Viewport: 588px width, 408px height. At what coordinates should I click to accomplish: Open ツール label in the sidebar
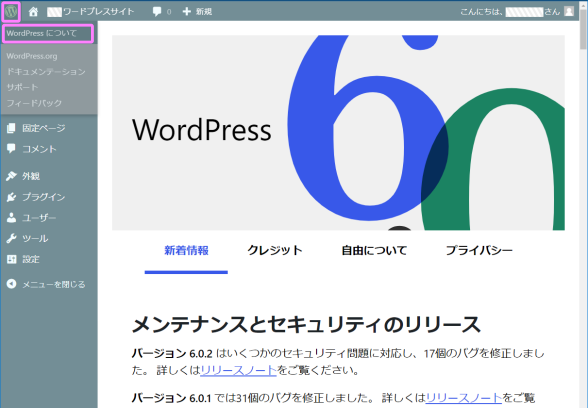(x=35, y=238)
